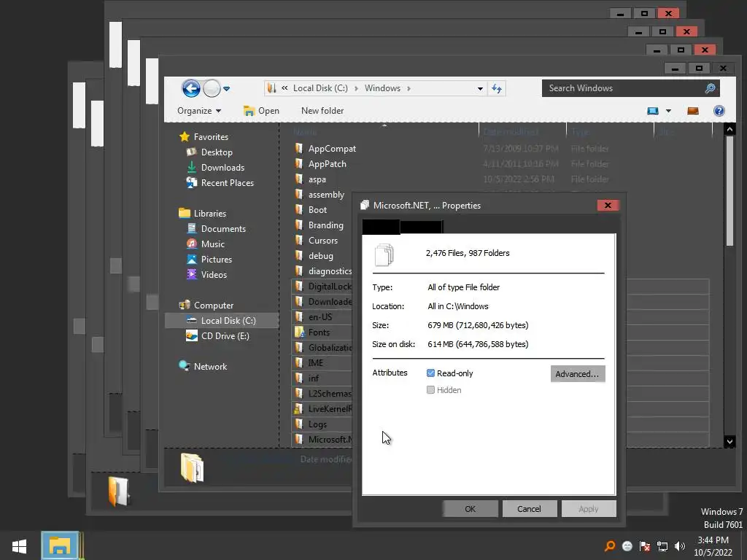Viewport: 747px width, 560px height.
Task: Click the Advanced... button
Action: tap(578, 374)
